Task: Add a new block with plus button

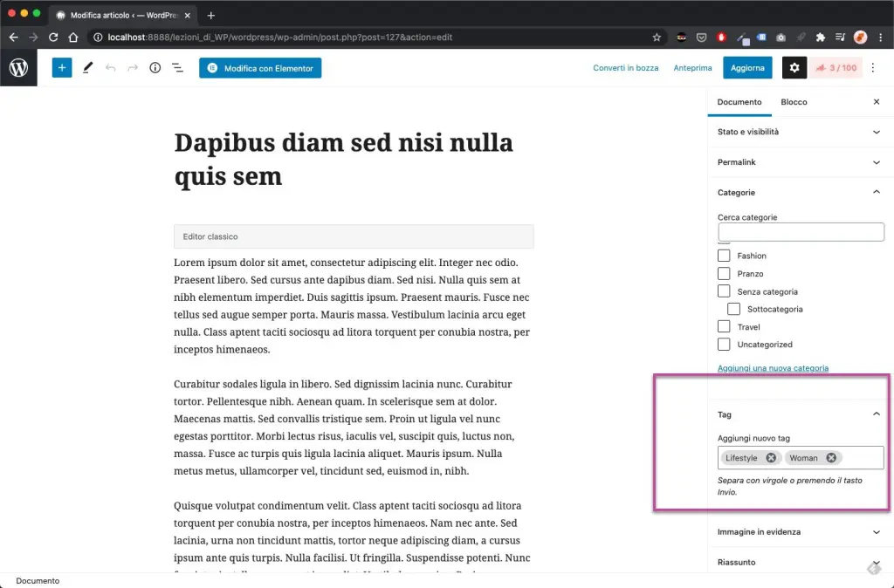Action: point(62,68)
